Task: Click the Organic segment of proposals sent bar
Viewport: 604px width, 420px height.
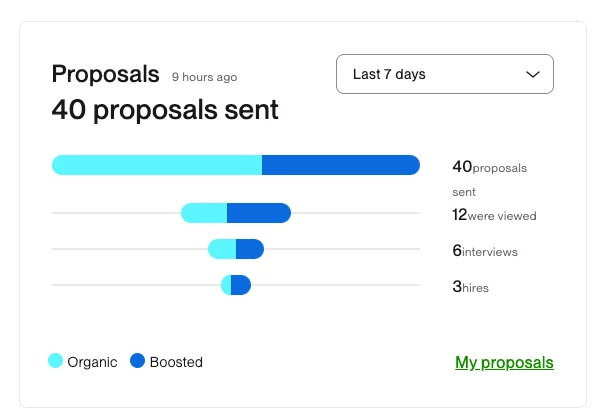Action: [x=157, y=165]
